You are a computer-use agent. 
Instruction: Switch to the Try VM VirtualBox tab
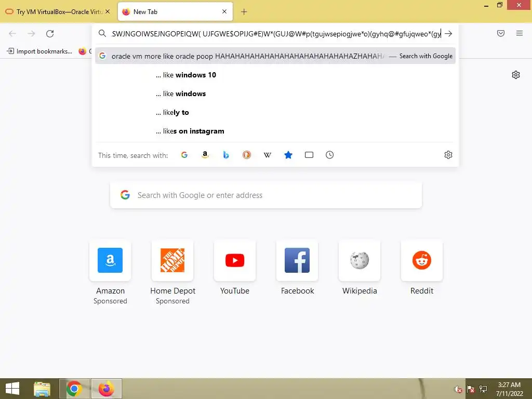tap(58, 11)
